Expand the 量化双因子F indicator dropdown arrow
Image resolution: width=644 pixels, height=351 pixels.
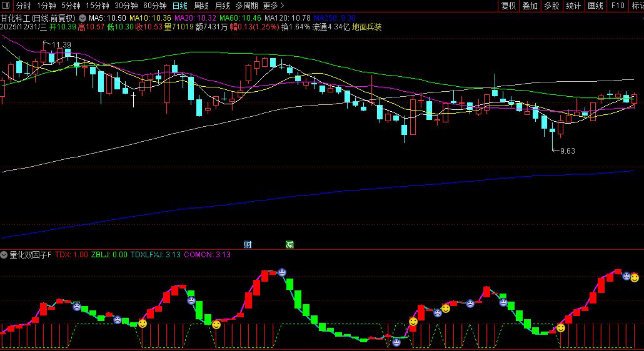point(4,255)
